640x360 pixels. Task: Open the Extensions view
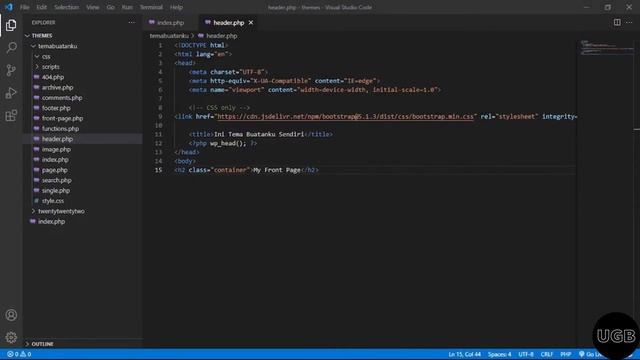point(11,116)
